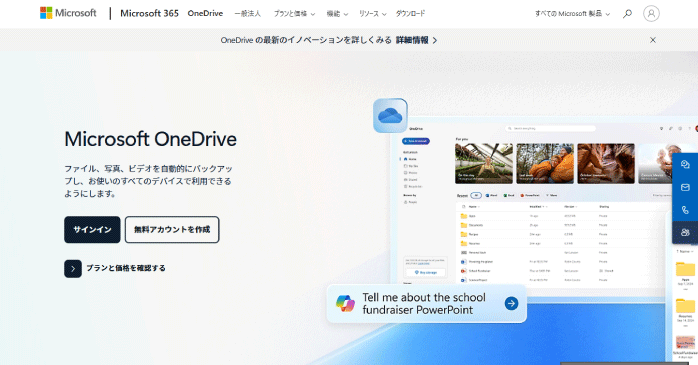
Task: Open the phone icon in side panel
Action: click(685, 210)
